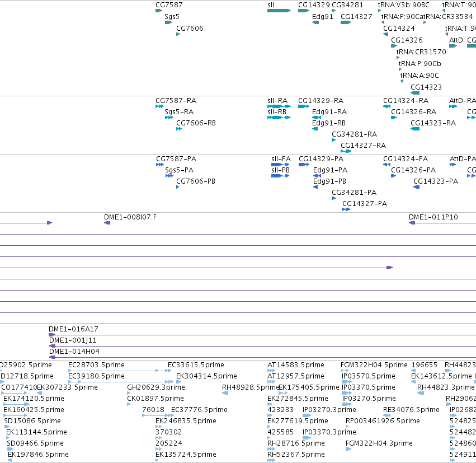Select the RP003461926.5prime EST label
Viewport: 476px width, 463px height.
(383, 421)
